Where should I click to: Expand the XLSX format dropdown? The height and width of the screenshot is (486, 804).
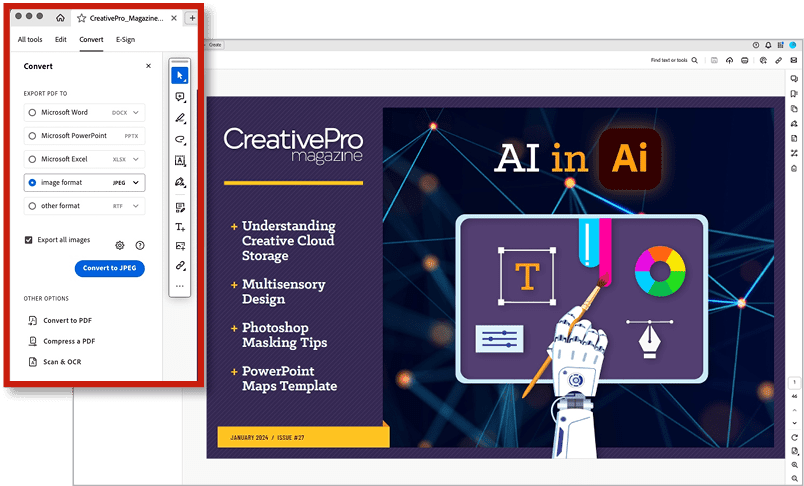pyautogui.click(x=136, y=159)
